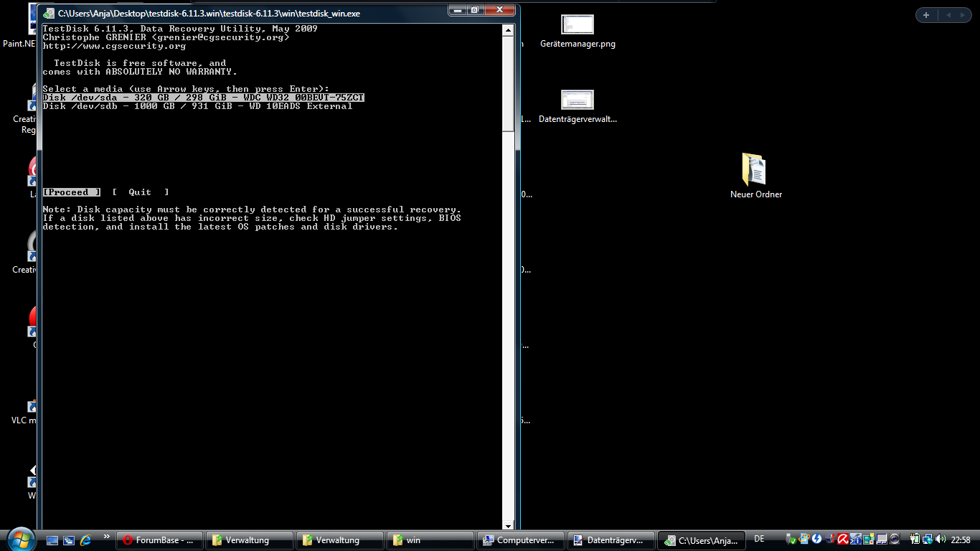Click the Safely Remove Hardware tray icon
The image size is (980, 551).
(791, 539)
